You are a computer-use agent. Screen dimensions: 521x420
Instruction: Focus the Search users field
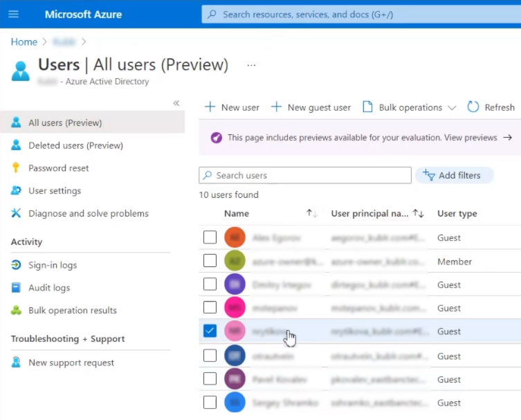point(305,175)
